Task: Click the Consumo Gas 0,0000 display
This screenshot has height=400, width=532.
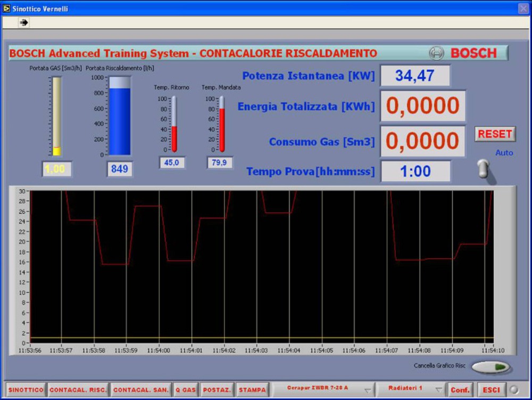Action: (423, 141)
